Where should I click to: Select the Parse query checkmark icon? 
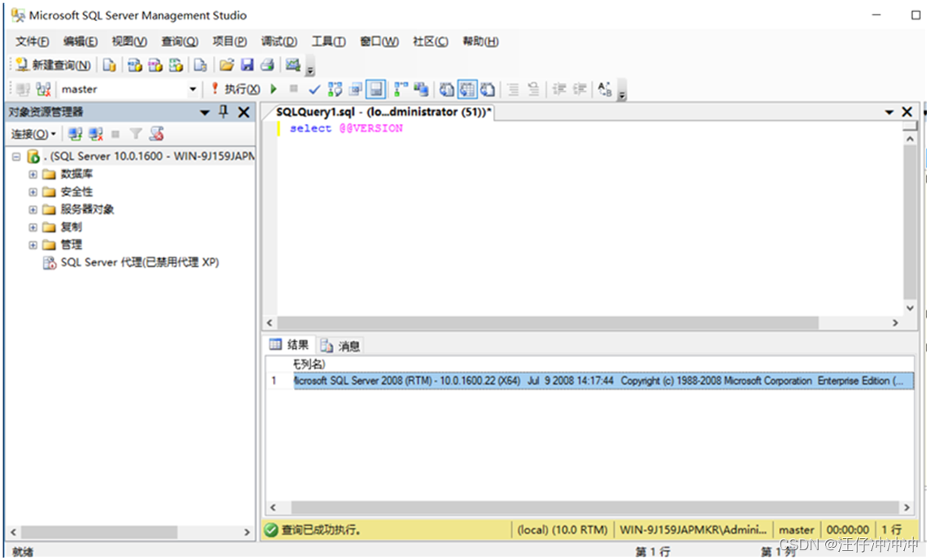[315, 89]
